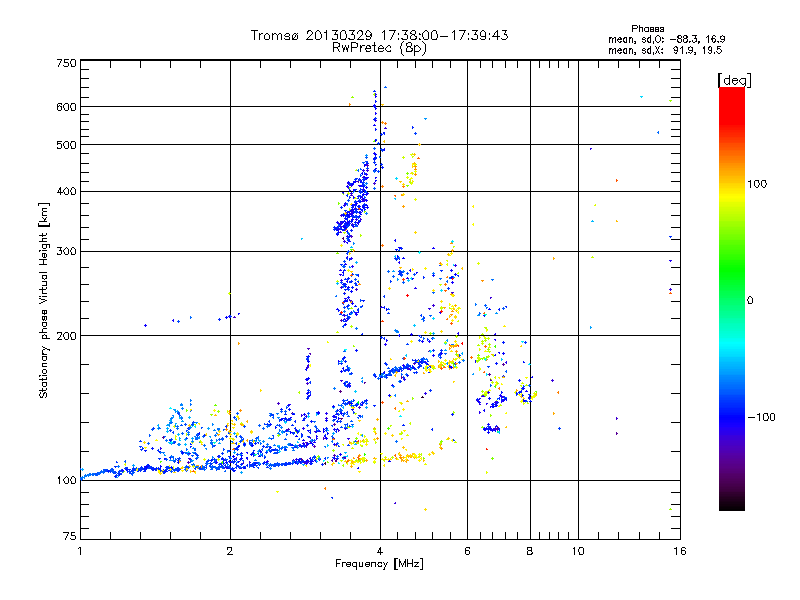Click the x-axis tick label '1'
Screen dimensions: 800x600
point(80,551)
